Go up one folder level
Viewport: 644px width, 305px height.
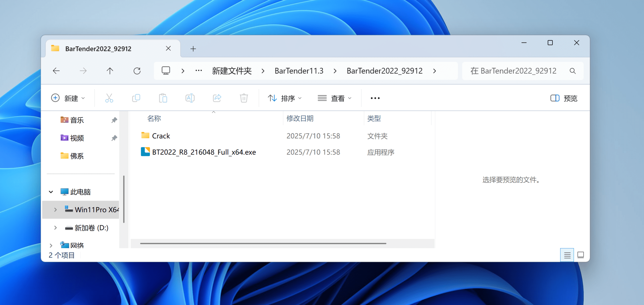pyautogui.click(x=110, y=71)
